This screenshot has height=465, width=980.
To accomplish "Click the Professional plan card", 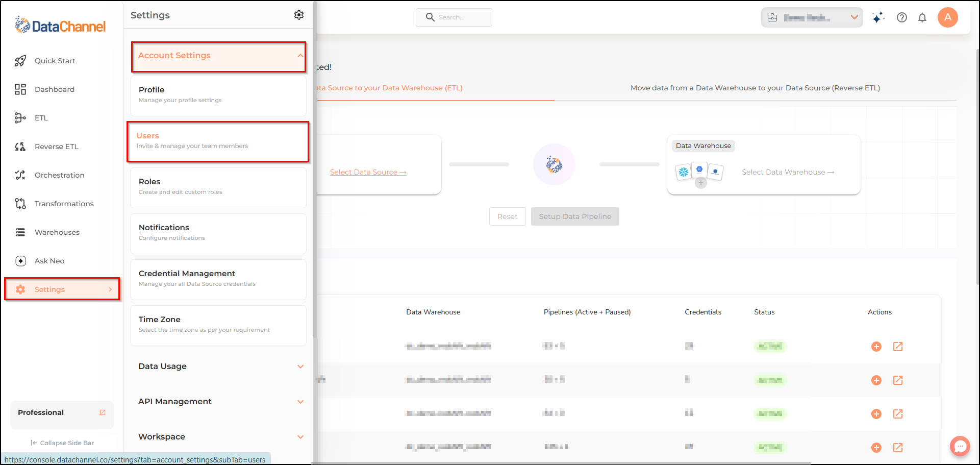I will tap(62, 414).
